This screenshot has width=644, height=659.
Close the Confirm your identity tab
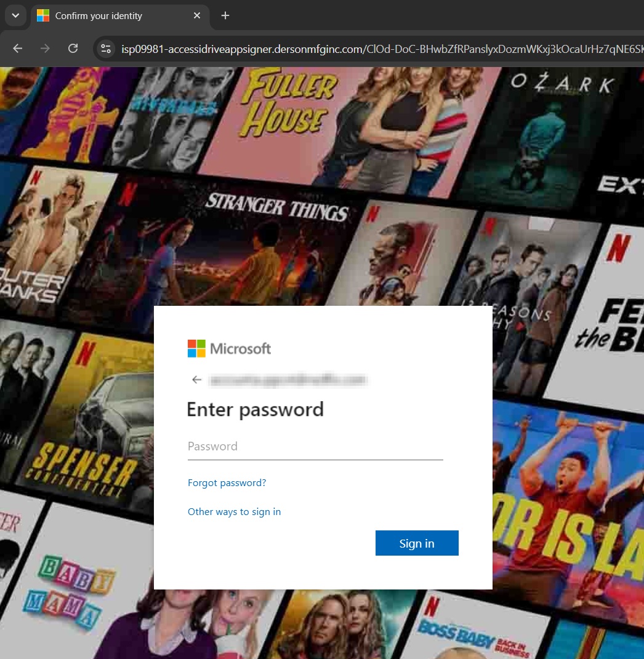click(x=197, y=15)
